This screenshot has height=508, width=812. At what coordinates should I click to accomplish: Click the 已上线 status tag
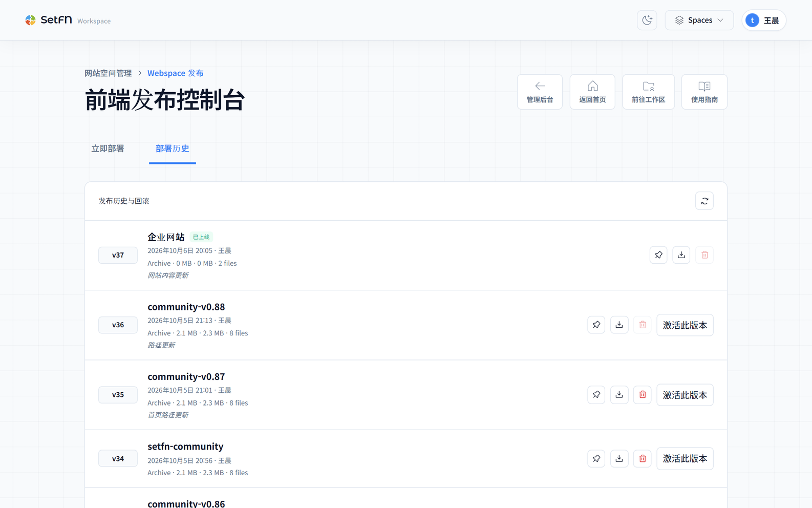coord(201,237)
